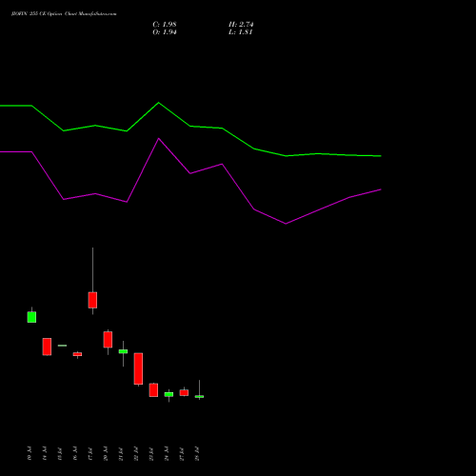Click the close value C: 1.98

165,25
